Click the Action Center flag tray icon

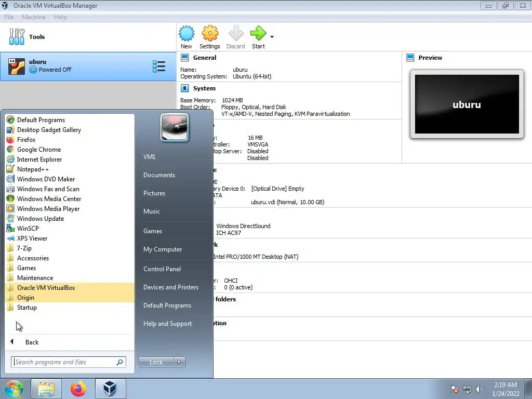[455, 389]
